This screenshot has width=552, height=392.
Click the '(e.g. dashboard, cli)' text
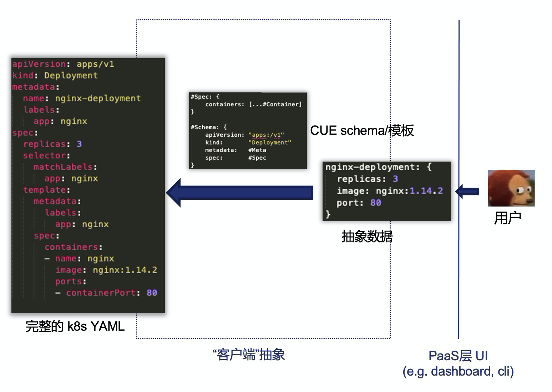[x=458, y=371]
